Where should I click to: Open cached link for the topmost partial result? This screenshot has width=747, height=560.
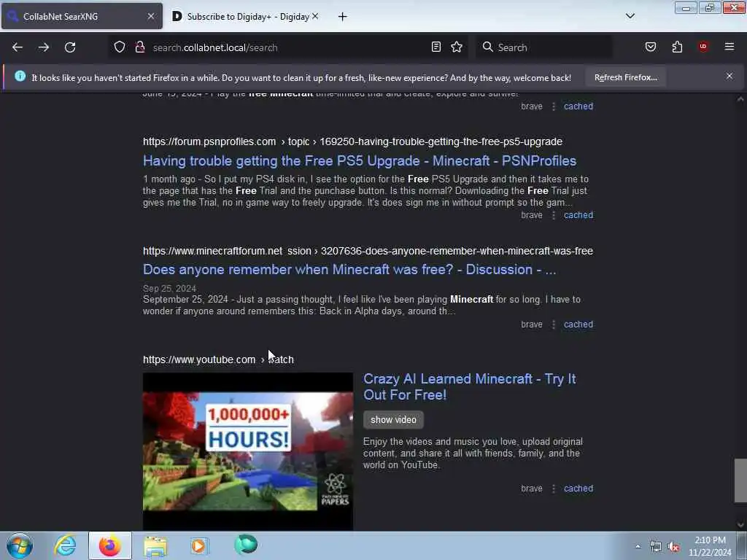coord(578,106)
